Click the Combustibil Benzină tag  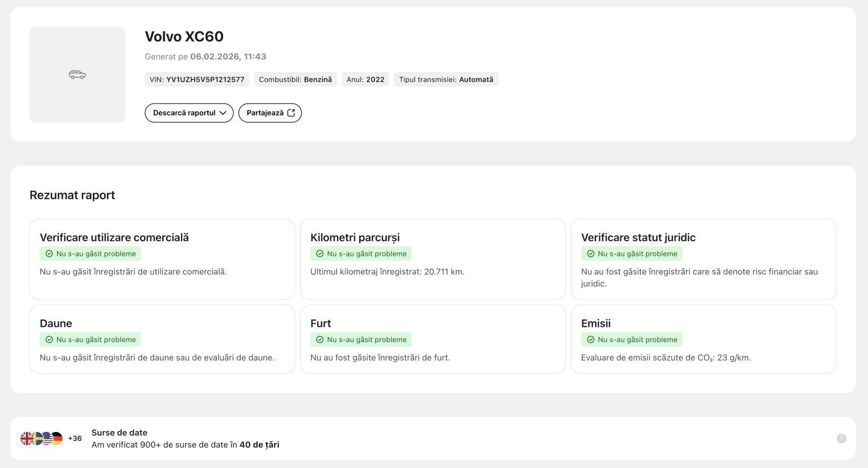click(295, 79)
